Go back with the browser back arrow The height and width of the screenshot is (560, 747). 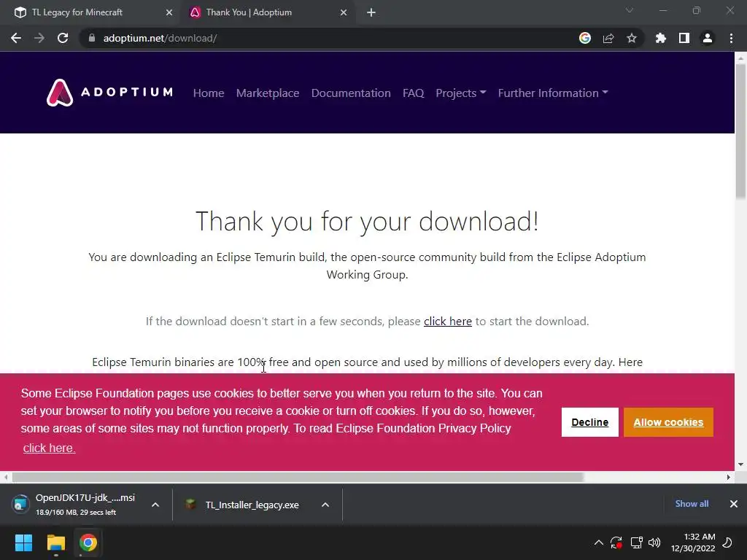pos(16,38)
